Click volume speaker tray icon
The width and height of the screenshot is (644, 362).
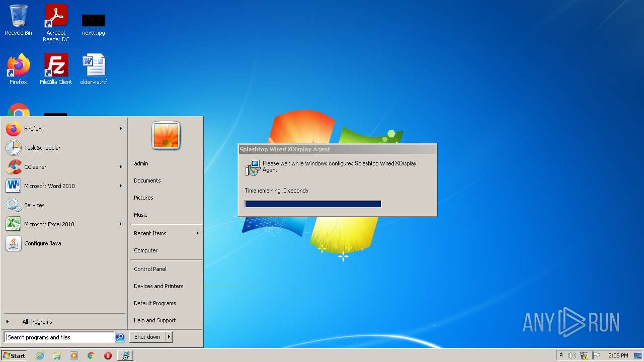tap(572, 355)
